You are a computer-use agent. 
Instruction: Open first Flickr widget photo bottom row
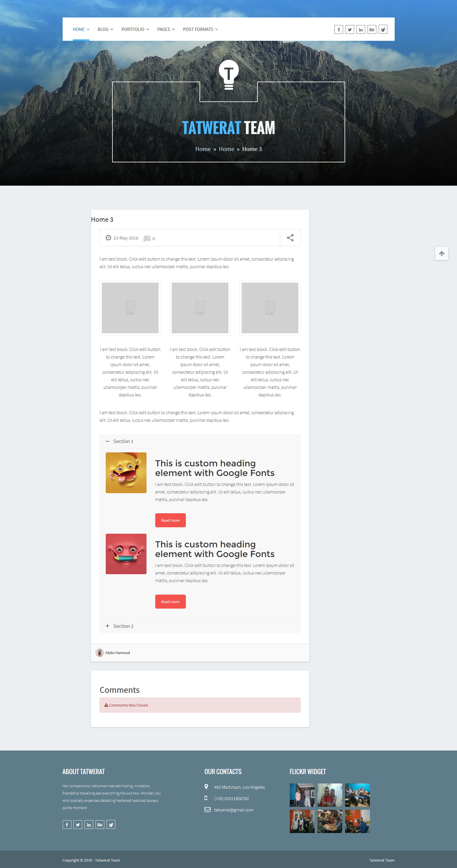302,821
